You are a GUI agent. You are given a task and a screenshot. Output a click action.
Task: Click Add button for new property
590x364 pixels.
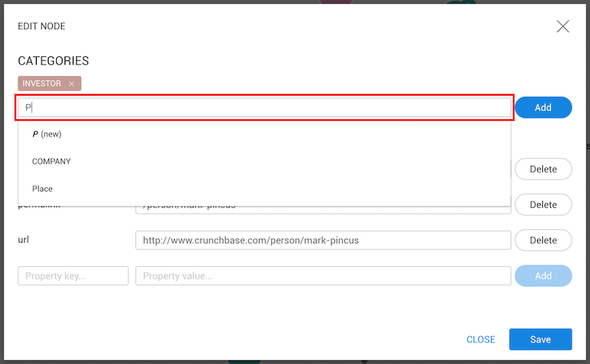point(543,276)
